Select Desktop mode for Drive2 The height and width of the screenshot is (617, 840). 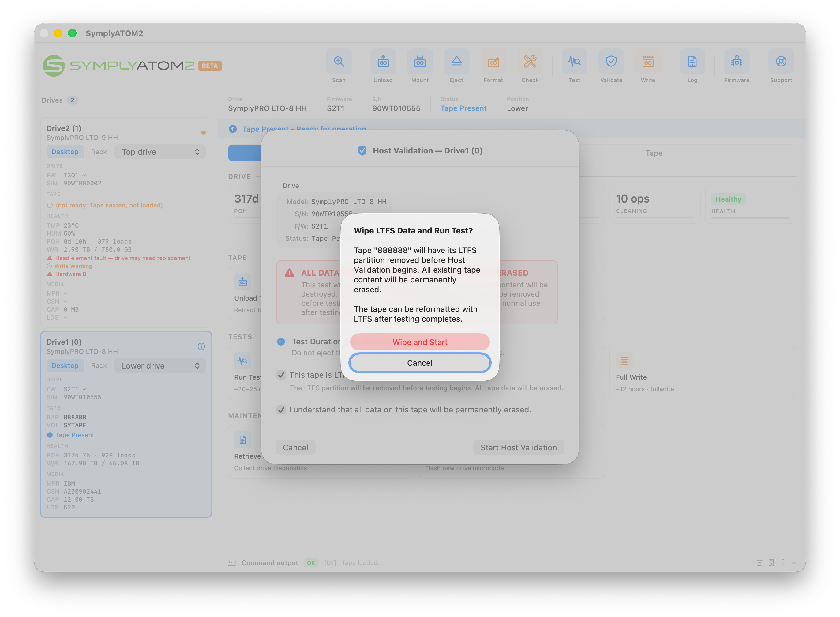pyautogui.click(x=65, y=152)
